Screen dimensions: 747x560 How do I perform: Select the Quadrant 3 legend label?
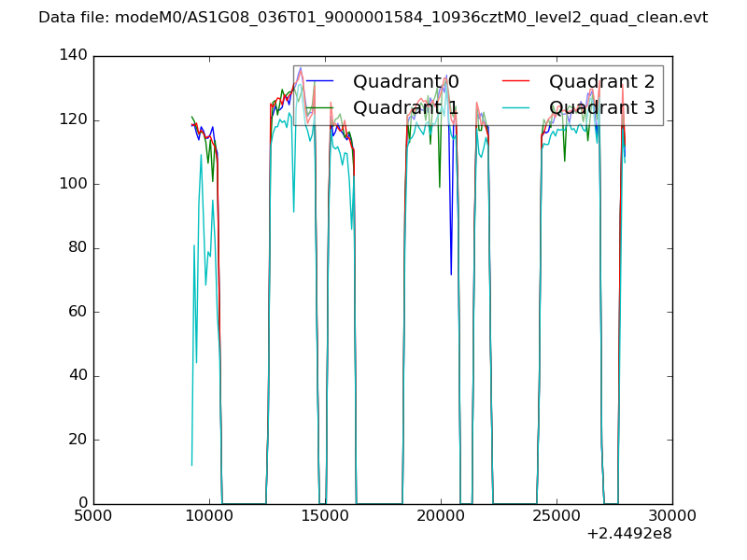coord(601,108)
